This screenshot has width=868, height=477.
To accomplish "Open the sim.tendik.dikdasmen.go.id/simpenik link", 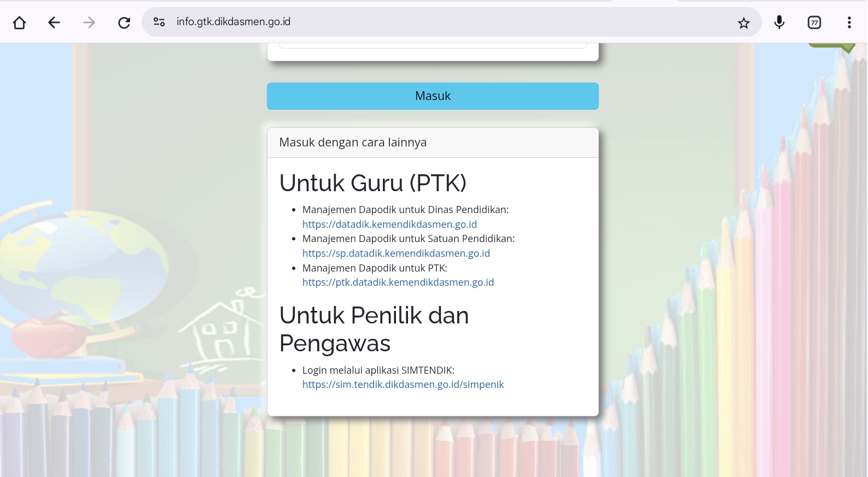I will pos(403,384).
